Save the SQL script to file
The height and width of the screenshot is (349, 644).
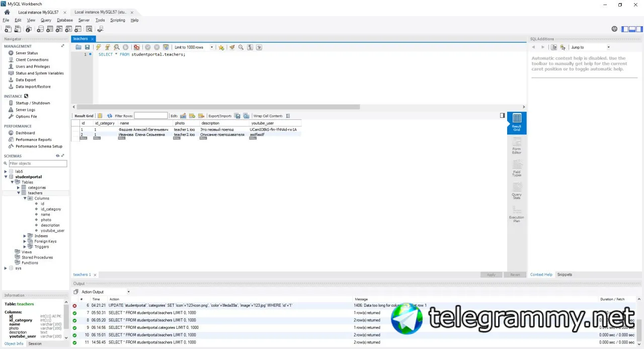[87, 47]
